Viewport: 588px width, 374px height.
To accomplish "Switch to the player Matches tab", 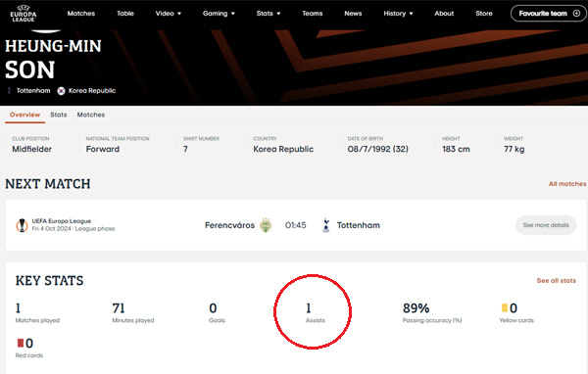I will 91,115.
